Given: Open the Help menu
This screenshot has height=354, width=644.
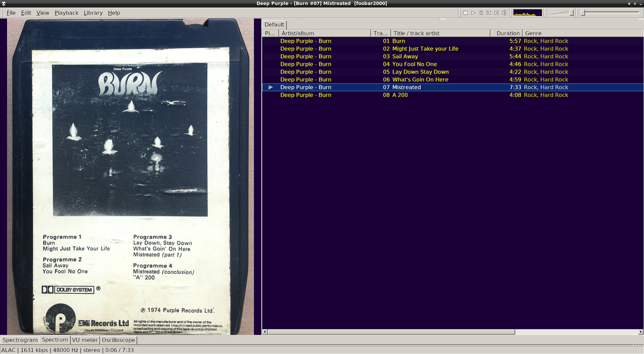Looking at the screenshot, I should 114,13.
